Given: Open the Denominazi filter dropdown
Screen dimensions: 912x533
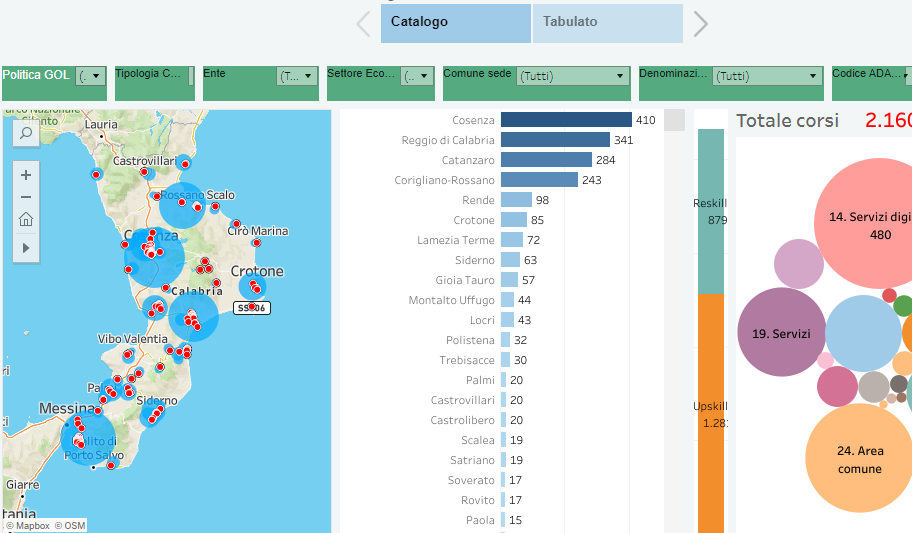Looking at the screenshot, I should [767, 76].
